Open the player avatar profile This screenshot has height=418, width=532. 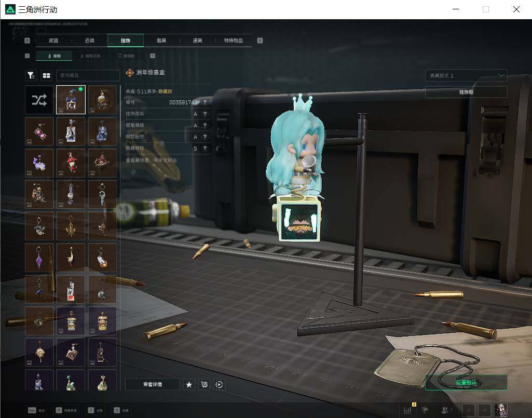pos(501,410)
